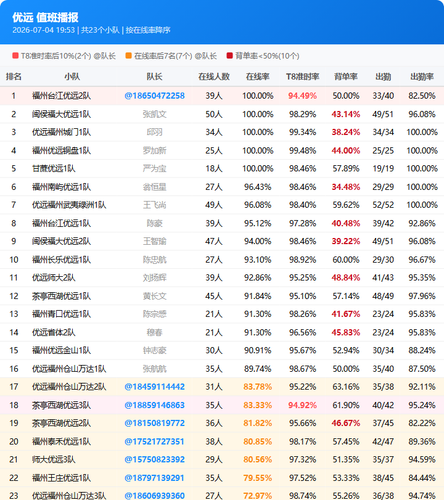Click the red 94.49% T8准时率 value

[302, 96]
